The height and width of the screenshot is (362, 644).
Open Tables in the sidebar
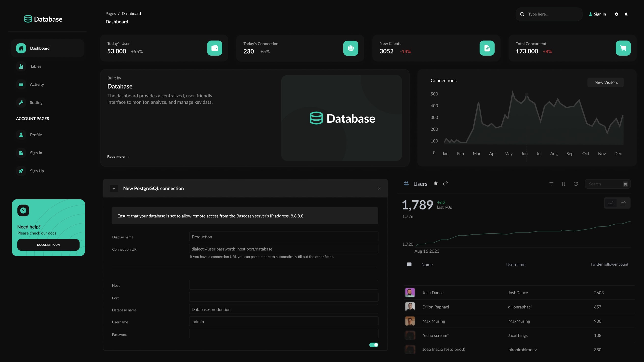36,66
